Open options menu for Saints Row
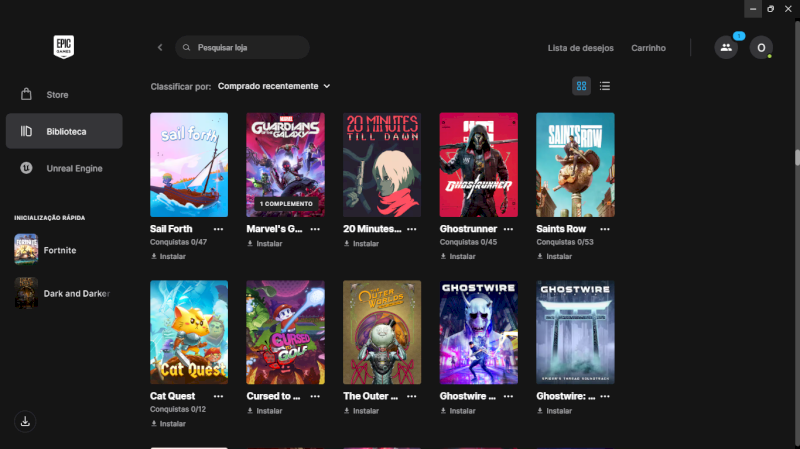The height and width of the screenshot is (449, 800). pyautogui.click(x=605, y=229)
